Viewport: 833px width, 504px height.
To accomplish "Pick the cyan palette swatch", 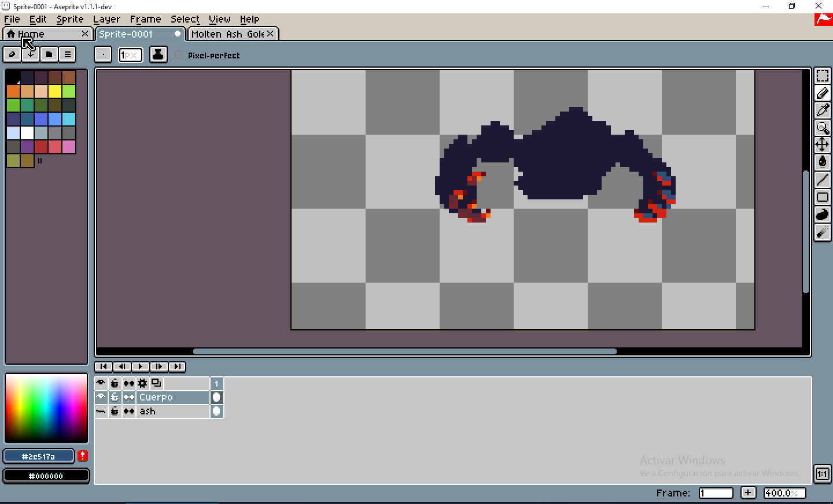I will tap(69, 119).
